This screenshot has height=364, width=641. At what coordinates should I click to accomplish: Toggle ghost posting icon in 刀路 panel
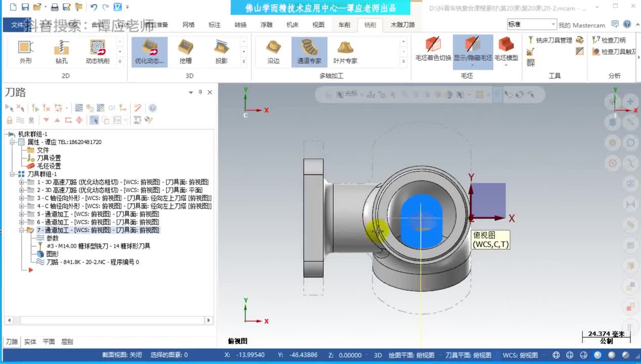pyautogui.click(x=31, y=120)
